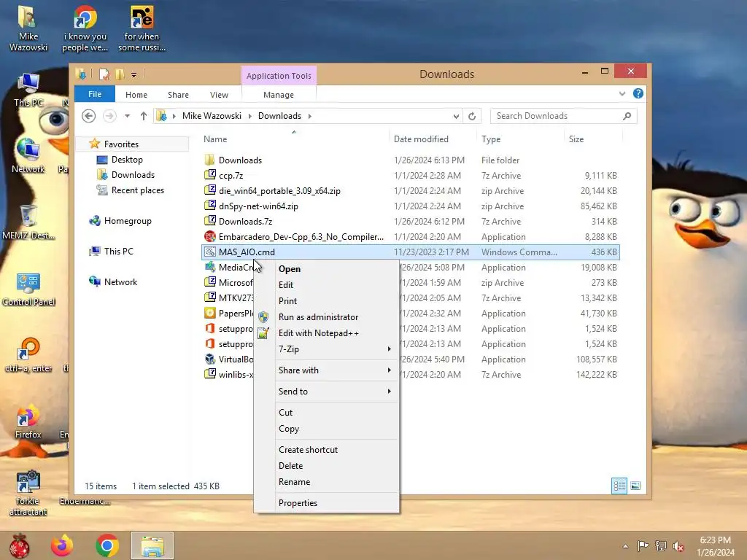Open the Customize Quick Access Toolbar dropdown
Image resolution: width=747 pixels, height=560 pixels.
pyautogui.click(x=134, y=75)
